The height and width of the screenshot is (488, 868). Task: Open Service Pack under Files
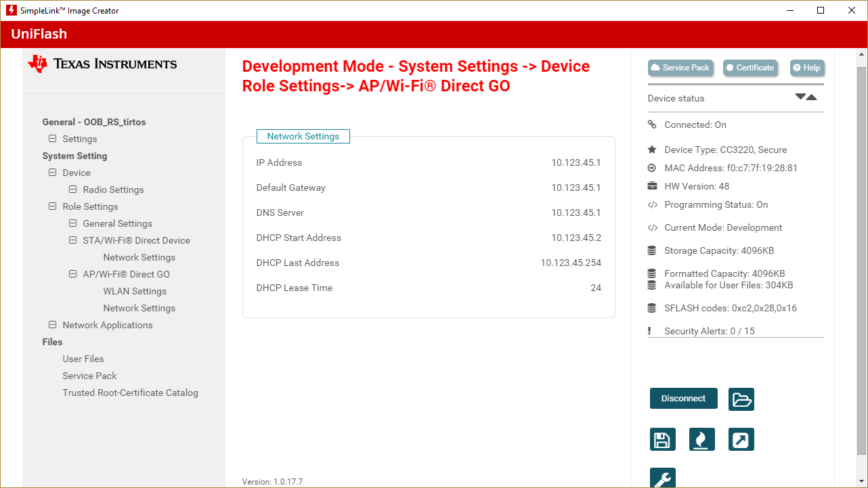[x=89, y=376]
